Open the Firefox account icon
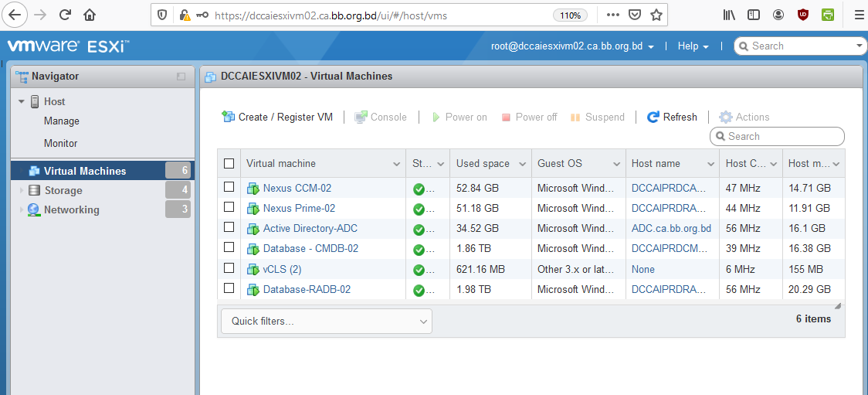The image size is (868, 395). [x=778, y=15]
